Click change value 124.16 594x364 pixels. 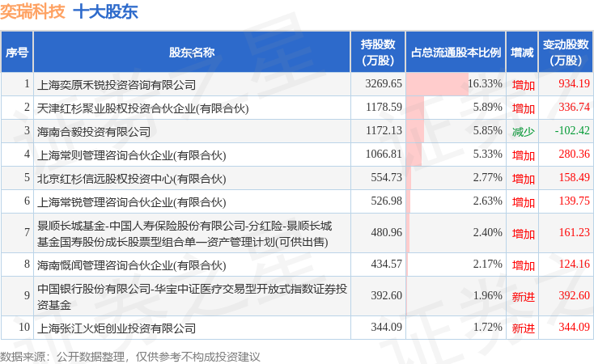tap(575, 264)
